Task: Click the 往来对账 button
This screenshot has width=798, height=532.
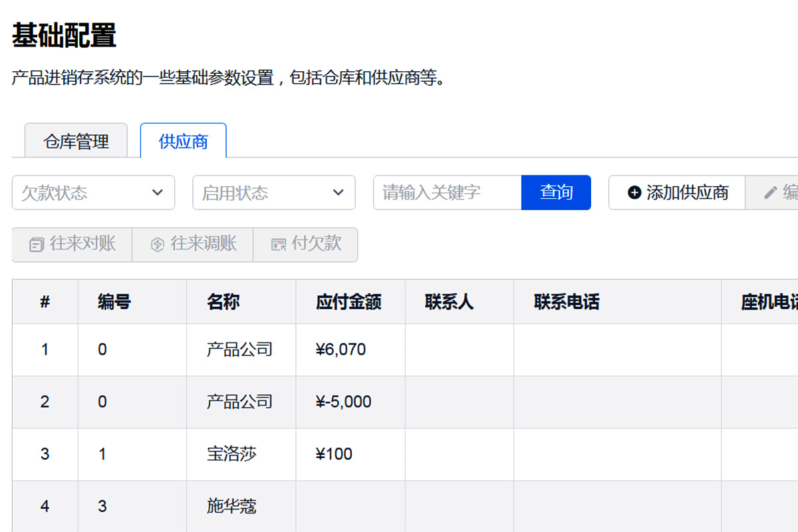Action: tap(72, 245)
